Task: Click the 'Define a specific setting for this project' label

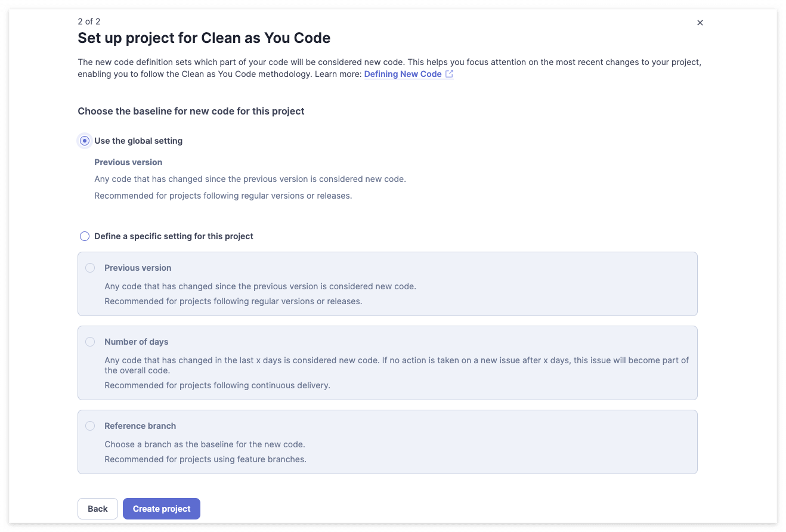Action: click(174, 236)
